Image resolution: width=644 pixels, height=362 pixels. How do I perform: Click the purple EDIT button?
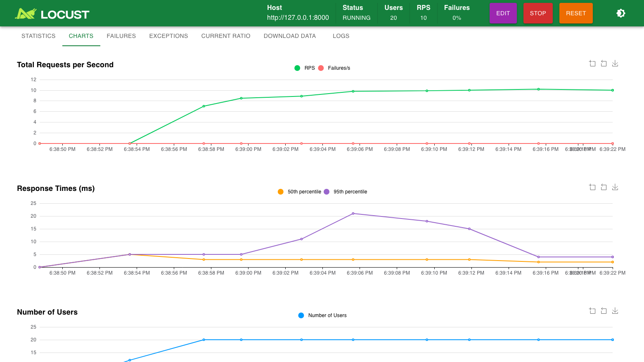click(503, 13)
